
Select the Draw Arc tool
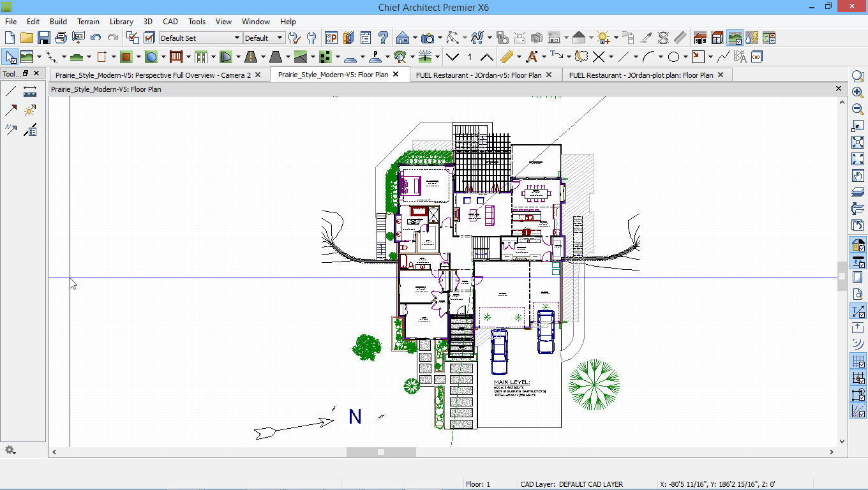648,57
